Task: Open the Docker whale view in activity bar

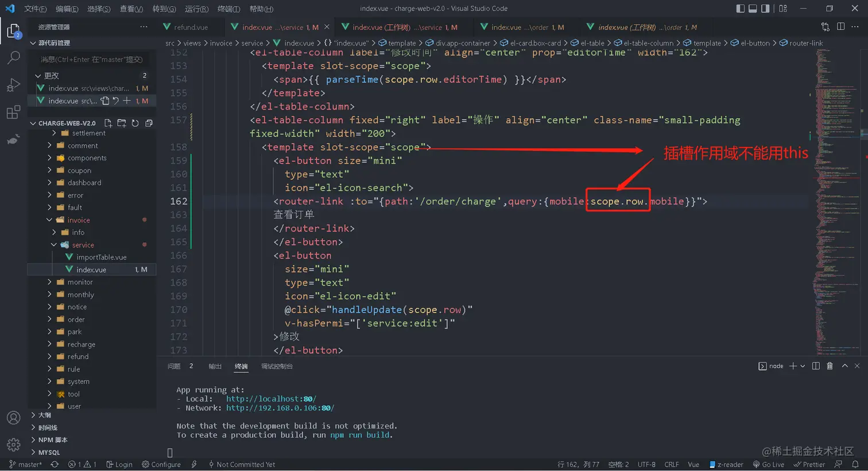Action: [13, 139]
